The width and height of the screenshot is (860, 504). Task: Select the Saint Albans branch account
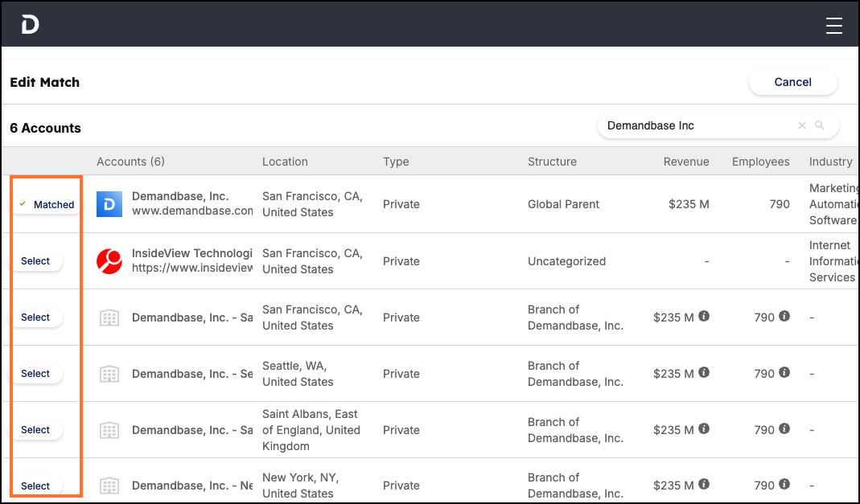[x=35, y=430]
